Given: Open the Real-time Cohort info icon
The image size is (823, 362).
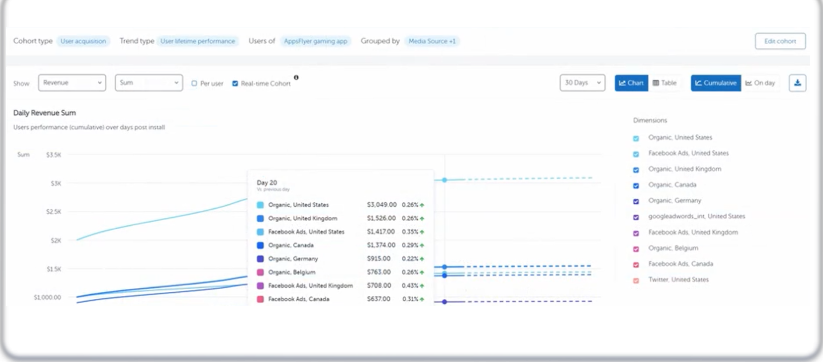Looking at the screenshot, I should click(296, 78).
